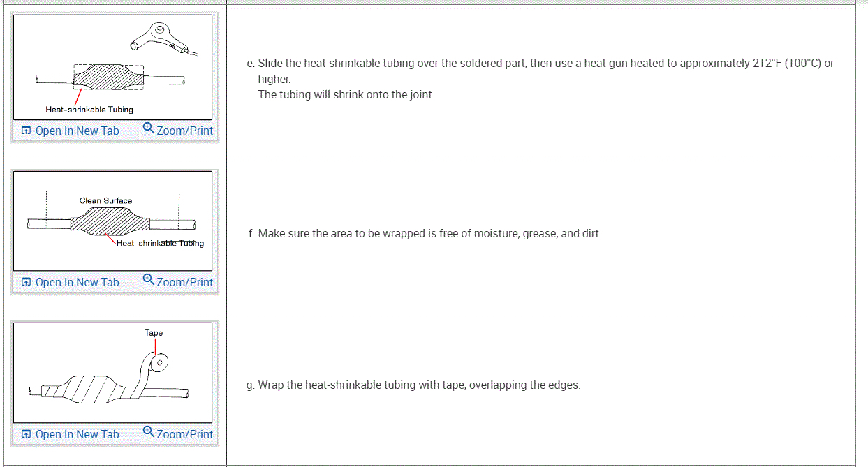Viewport: 868px width, 467px height.
Task: Click the magnifier icon below the Tape diagram
Action: tap(149, 432)
